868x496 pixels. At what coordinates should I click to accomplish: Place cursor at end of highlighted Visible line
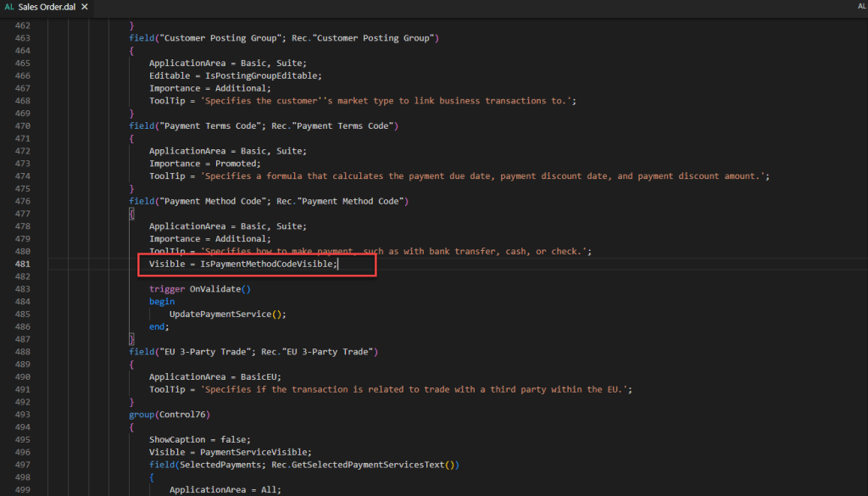click(338, 265)
